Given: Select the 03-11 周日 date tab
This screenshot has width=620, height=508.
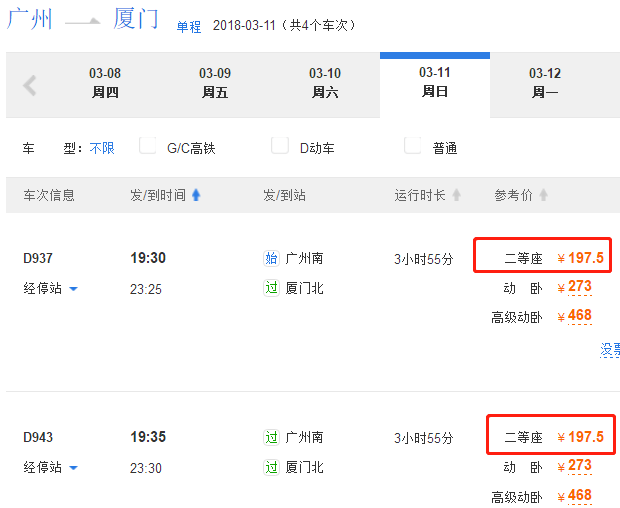Looking at the screenshot, I should click(435, 83).
